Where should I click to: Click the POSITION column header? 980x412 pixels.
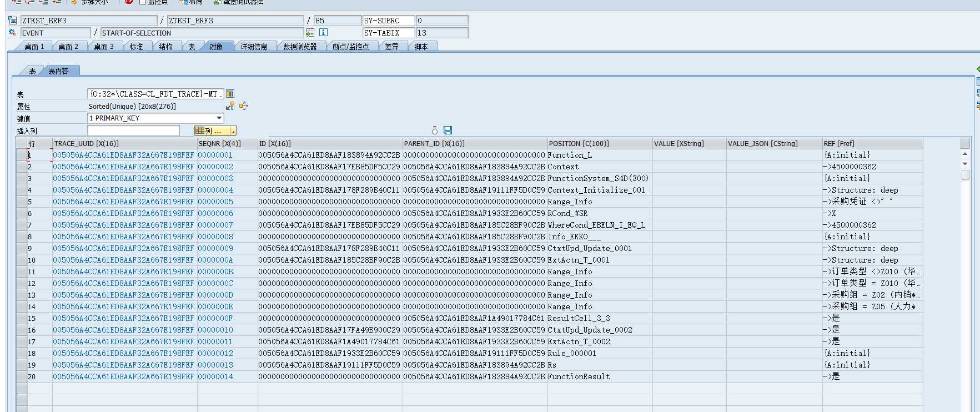pos(600,143)
